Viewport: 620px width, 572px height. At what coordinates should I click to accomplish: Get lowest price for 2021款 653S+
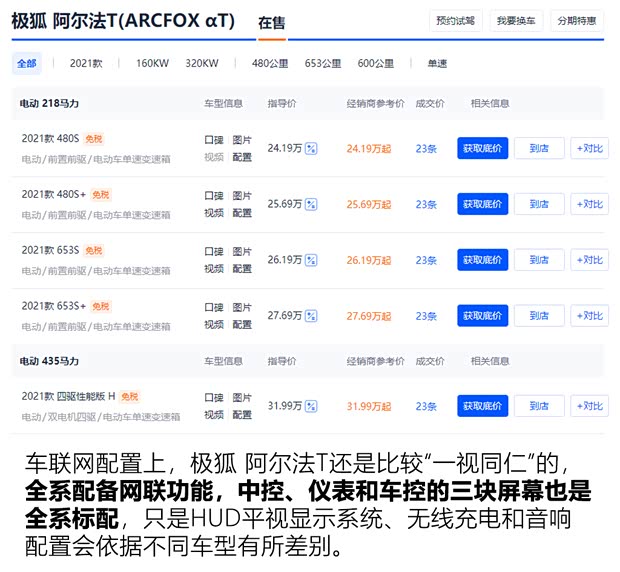tap(482, 315)
